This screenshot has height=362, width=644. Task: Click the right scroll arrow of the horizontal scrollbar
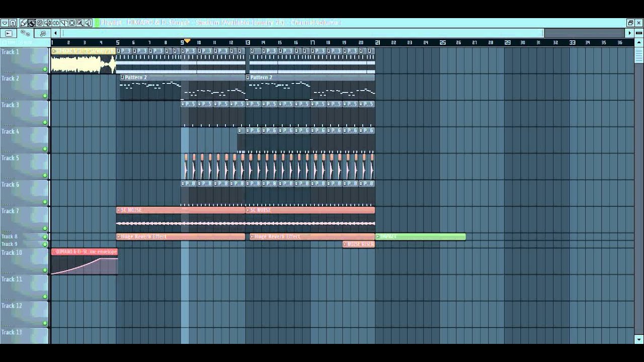(629, 33)
